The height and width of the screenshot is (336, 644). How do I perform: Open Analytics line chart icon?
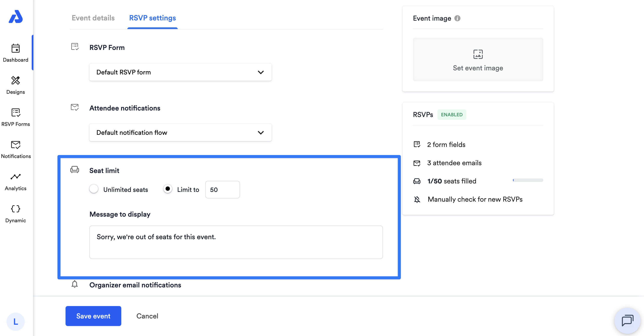click(15, 177)
